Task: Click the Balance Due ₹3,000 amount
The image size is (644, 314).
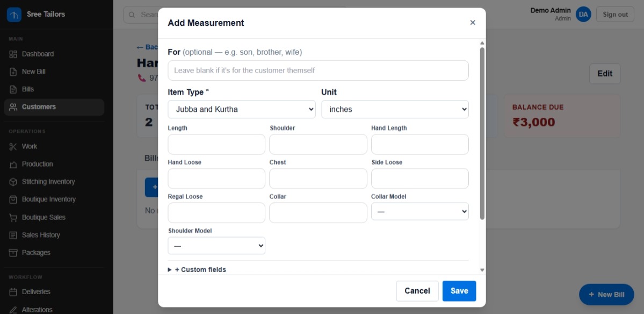Action: (x=533, y=122)
